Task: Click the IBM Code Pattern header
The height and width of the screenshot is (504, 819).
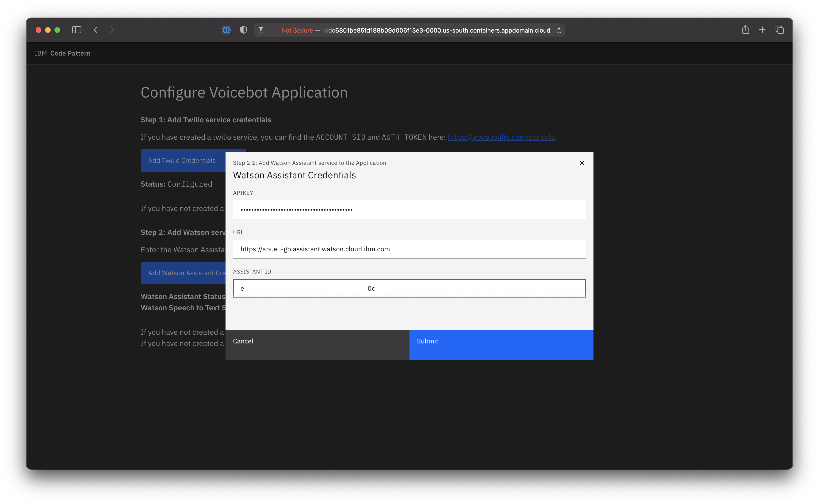Action: [x=63, y=53]
